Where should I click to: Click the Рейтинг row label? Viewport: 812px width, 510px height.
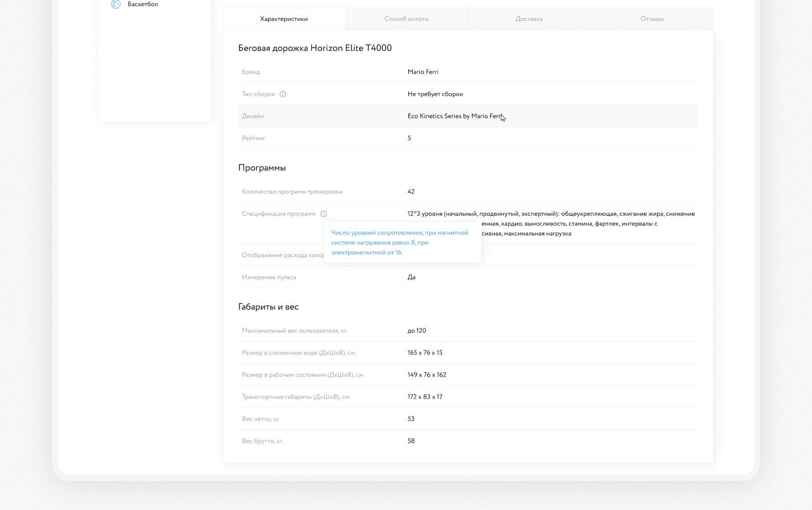point(253,138)
